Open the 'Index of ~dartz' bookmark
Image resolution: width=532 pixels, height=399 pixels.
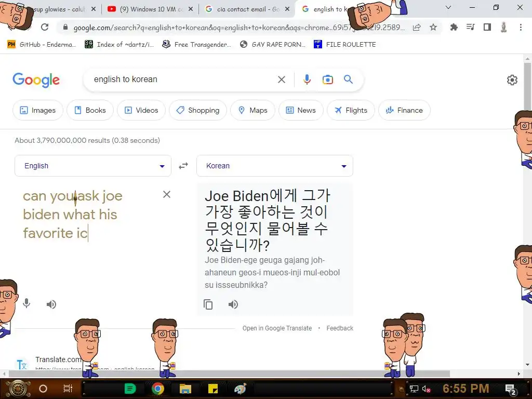[119, 45]
